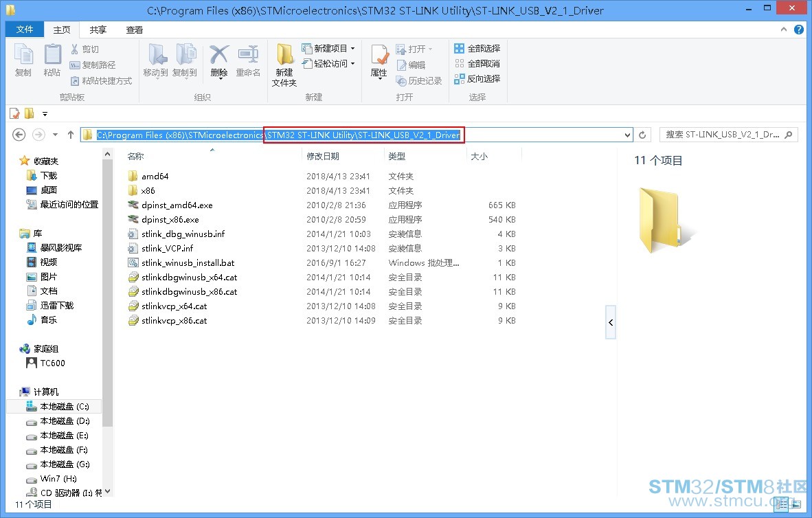
Task: Select Paste shortcut (粘贴快捷方式)
Action: point(101,81)
